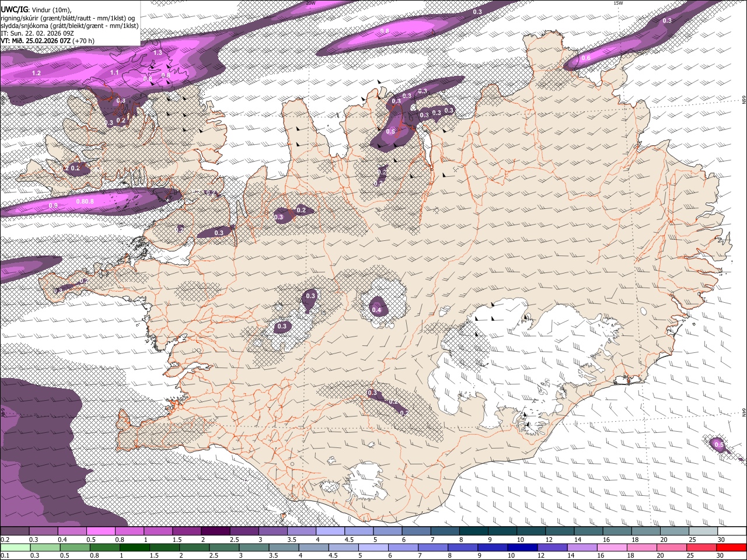
Task: Click the 0.1 label starting the rain legend
Action: [5, 555]
